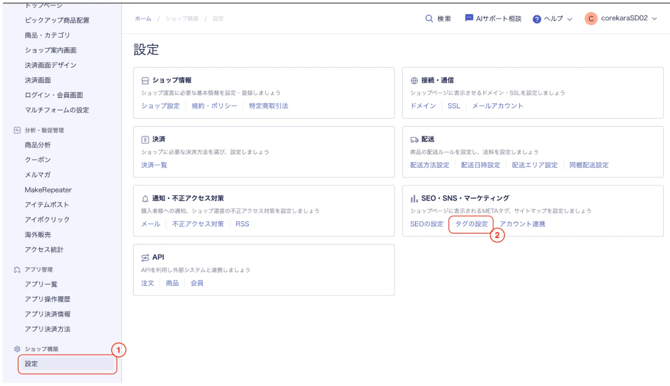670x386 pixels.
Task: Click the SEO・SNS・マーケティング chart icon
Action: [414, 198]
